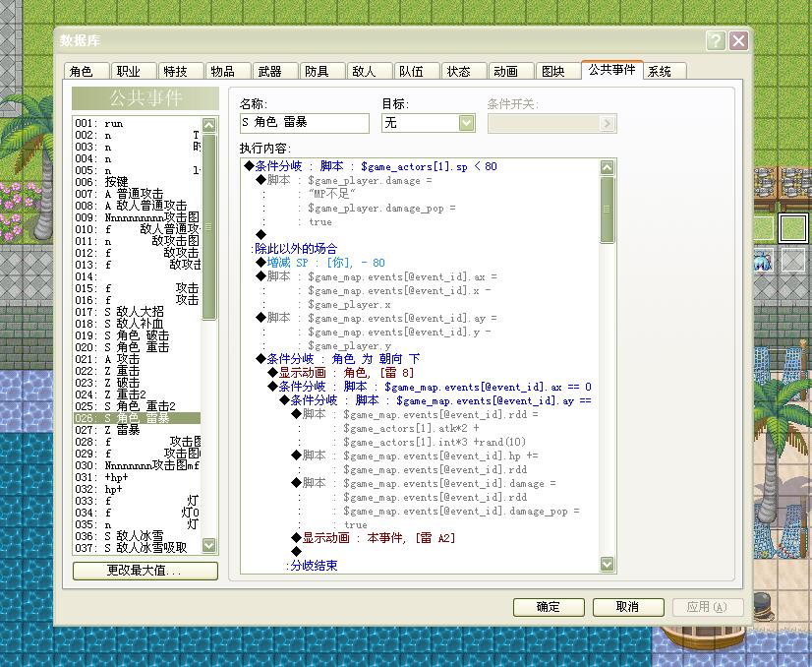Open the 目标 trigger dropdown
The height and width of the screenshot is (667, 812).
466,123
